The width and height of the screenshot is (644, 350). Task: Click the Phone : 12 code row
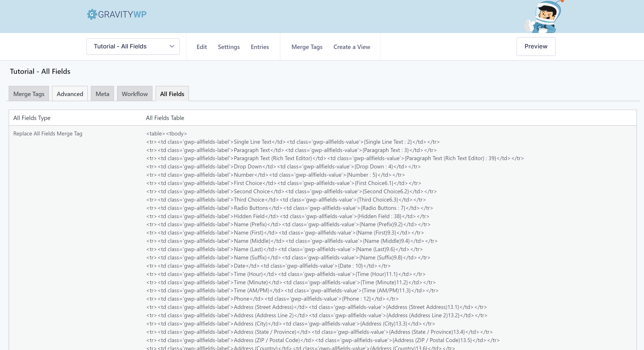click(x=273, y=299)
